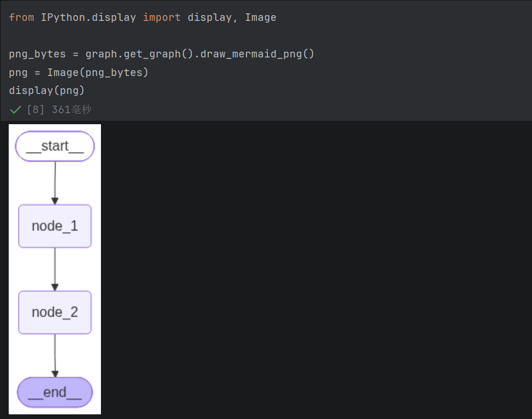Click the Image(png_bytes) call in code
Viewport: 532px width, 419px height.
97,73
